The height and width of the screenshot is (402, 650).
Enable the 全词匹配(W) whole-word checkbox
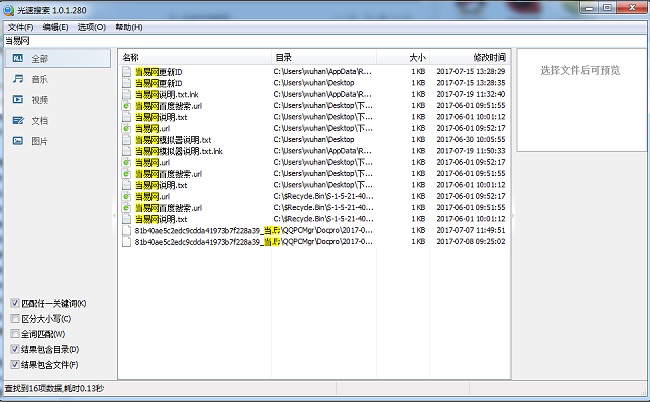pyautogui.click(x=13, y=334)
